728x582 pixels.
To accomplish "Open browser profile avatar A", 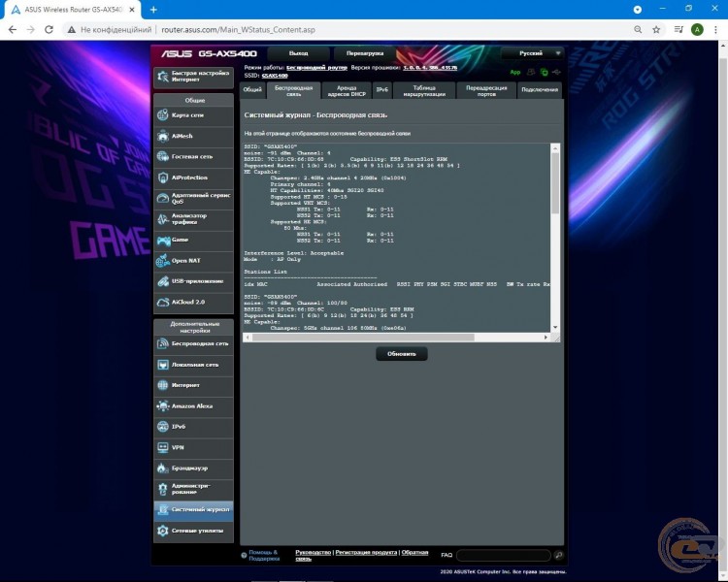I will (697, 30).
